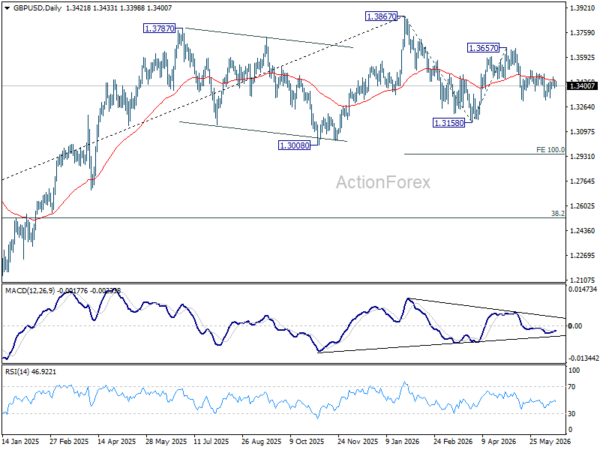Click the 9 Oct 2025 date label

(307, 442)
